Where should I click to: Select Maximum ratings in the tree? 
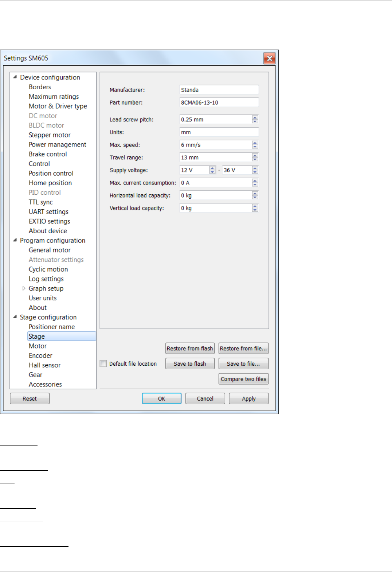click(54, 97)
